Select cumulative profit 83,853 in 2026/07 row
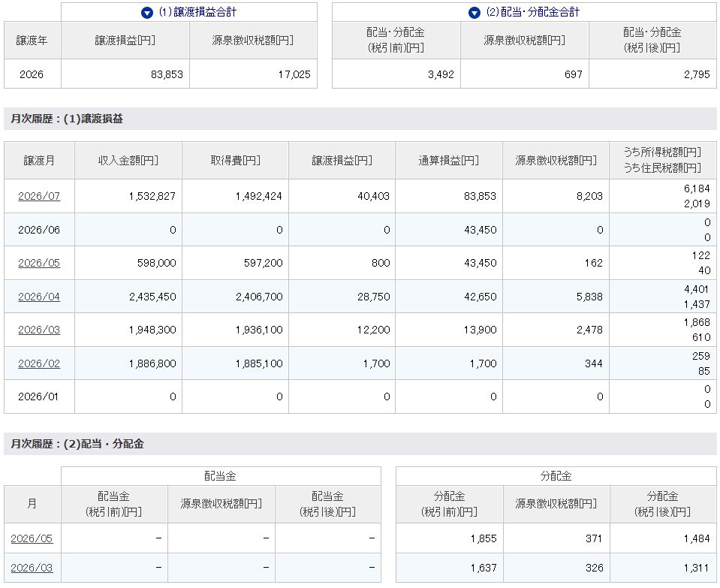 (480, 196)
